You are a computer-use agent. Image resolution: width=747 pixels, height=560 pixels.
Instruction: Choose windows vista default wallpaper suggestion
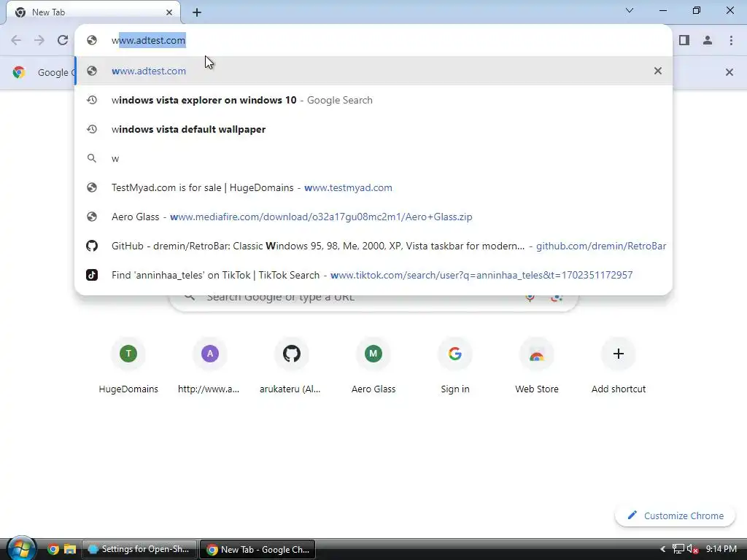pos(373,129)
